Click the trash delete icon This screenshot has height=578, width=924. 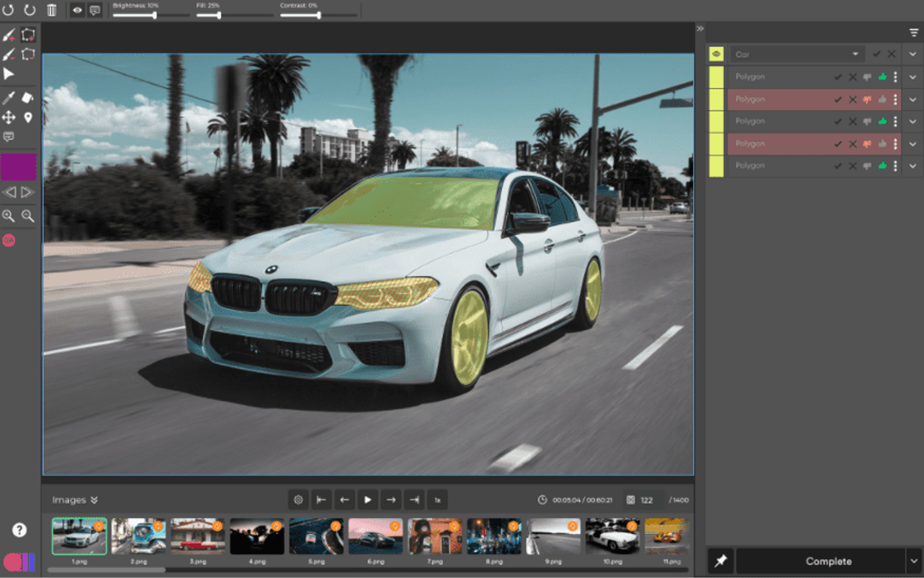click(x=51, y=10)
